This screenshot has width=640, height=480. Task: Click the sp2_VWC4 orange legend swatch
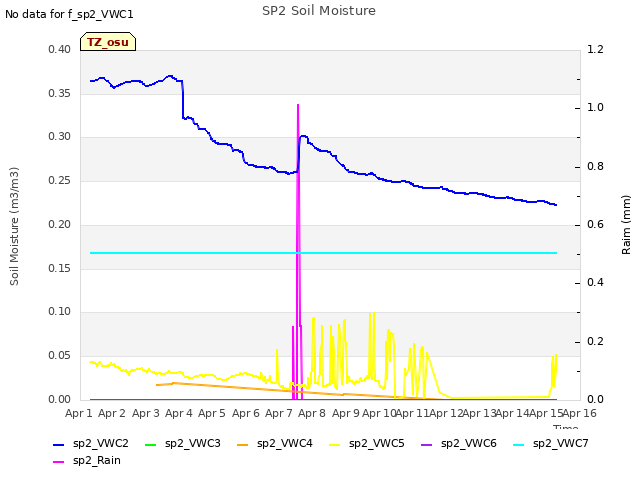pyautogui.click(x=243, y=445)
